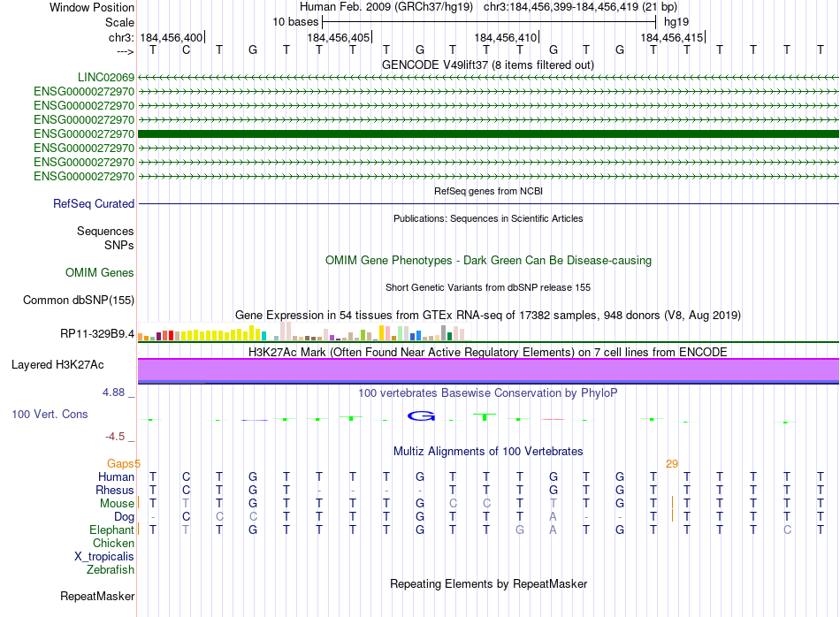Click the ---> strand direction arrow label

pyautogui.click(x=126, y=51)
